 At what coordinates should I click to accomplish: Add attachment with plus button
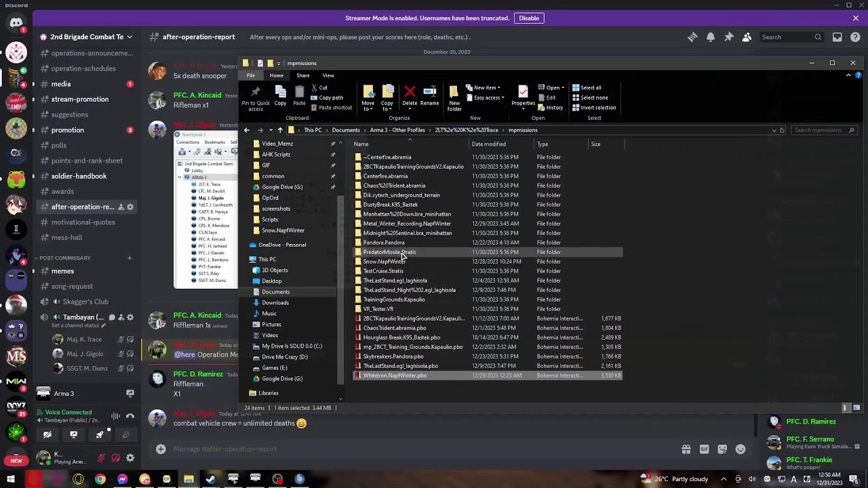point(161,449)
